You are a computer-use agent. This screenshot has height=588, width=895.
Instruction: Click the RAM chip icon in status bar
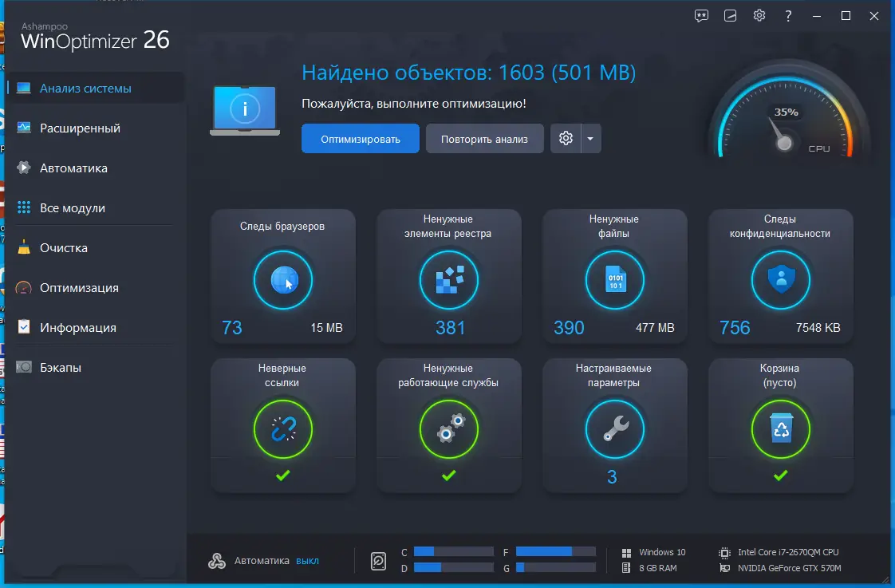(626, 568)
